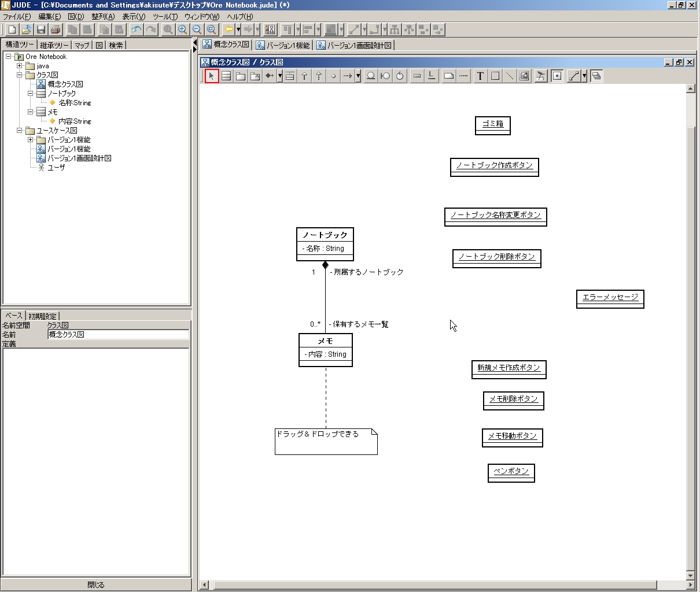Select the Generalization arrow tool
700x592 pixels.
pyautogui.click(x=304, y=76)
